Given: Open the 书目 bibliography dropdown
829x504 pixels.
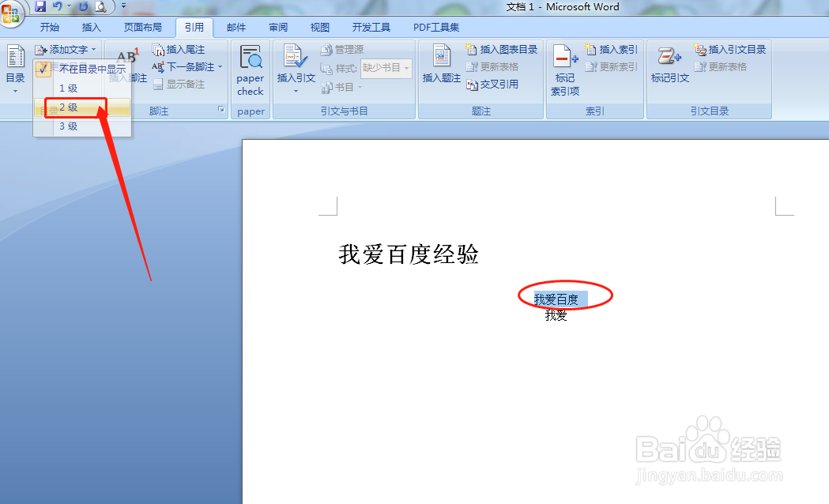Looking at the screenshot, I should [341, 87].
